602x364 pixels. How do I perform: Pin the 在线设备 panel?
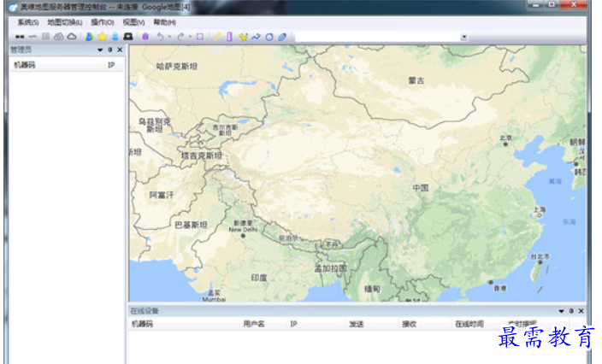pos(571,311)
